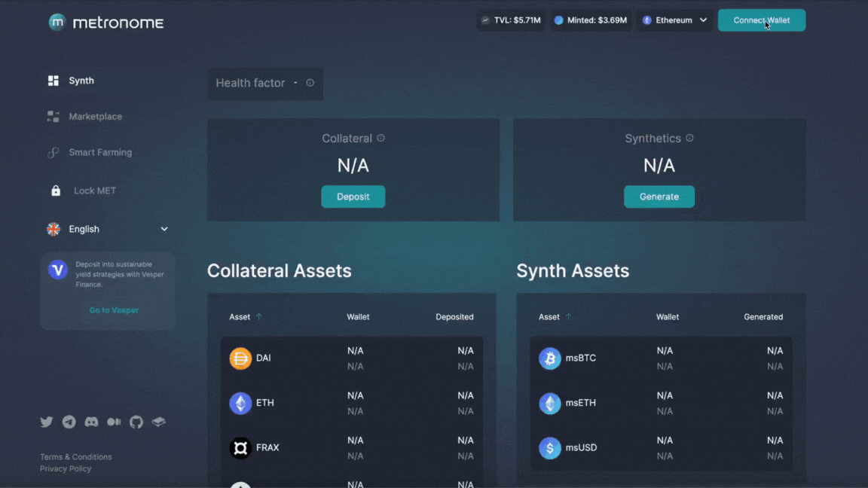868x488 pixels.
Task: Click the metronome wordmark text
Action: [118, 23]
